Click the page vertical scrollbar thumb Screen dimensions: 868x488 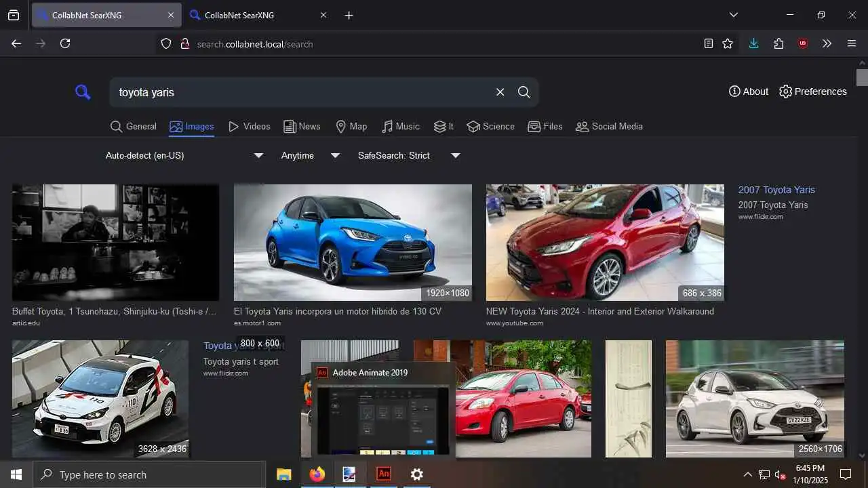862,77
